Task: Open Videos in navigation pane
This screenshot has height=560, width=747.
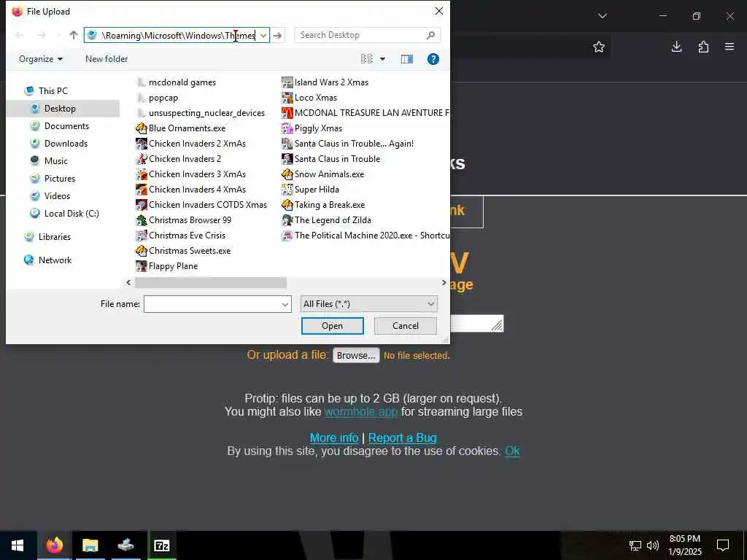Action: pos(50,196)
